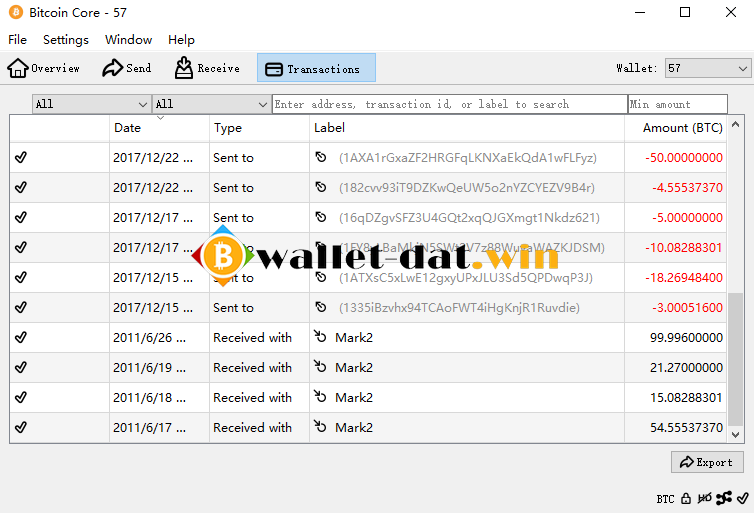Click the sent icon beside address 1ATXsC5xLwE12gxyUPxJLU3Sd5QPDwqP3J

pos(321,277)
